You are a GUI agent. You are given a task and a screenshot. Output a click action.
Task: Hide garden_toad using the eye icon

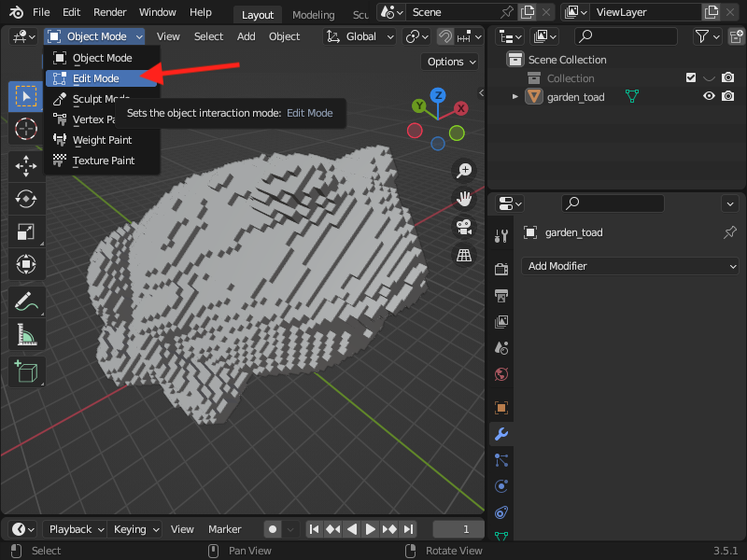pyautogui.click(x=709, y=96)
